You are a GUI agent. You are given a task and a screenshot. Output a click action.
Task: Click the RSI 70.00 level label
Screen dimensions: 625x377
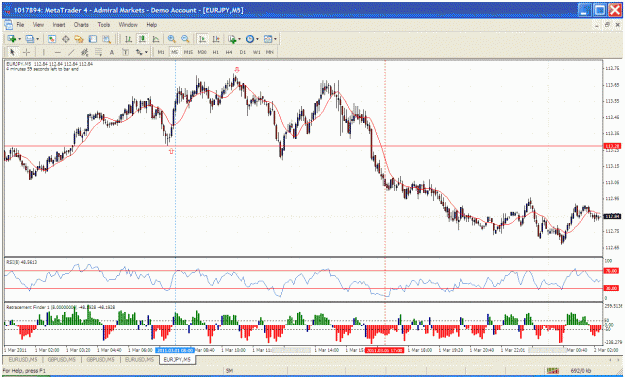coord(612,271)
